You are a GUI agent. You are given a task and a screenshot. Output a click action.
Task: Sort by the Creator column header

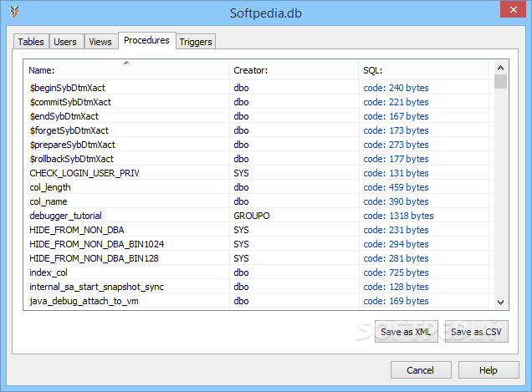coord(294,70)
